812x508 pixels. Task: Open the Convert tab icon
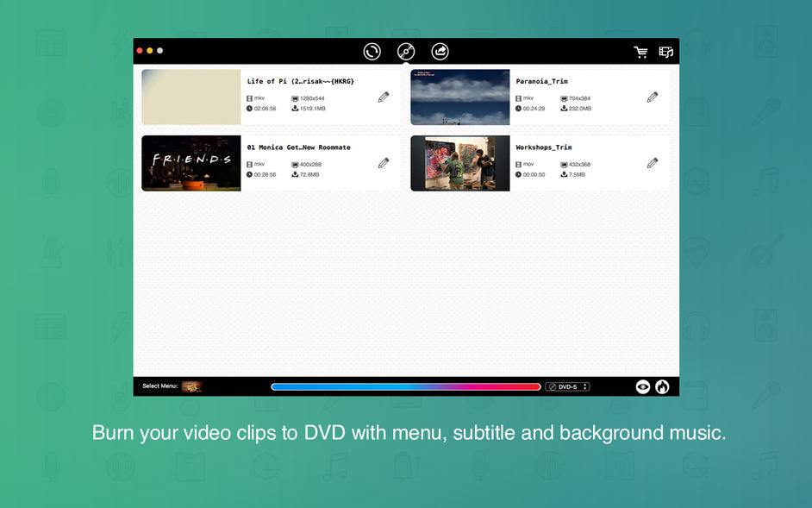click(372, 52)
